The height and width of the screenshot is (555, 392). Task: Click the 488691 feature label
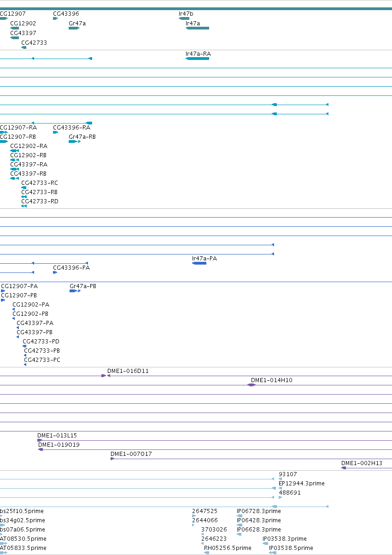[x=290, y=492]
